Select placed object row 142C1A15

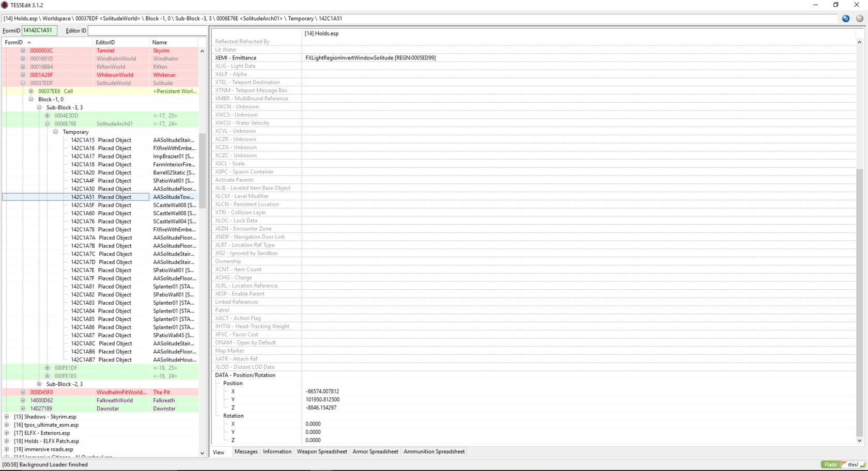(101, 140)
